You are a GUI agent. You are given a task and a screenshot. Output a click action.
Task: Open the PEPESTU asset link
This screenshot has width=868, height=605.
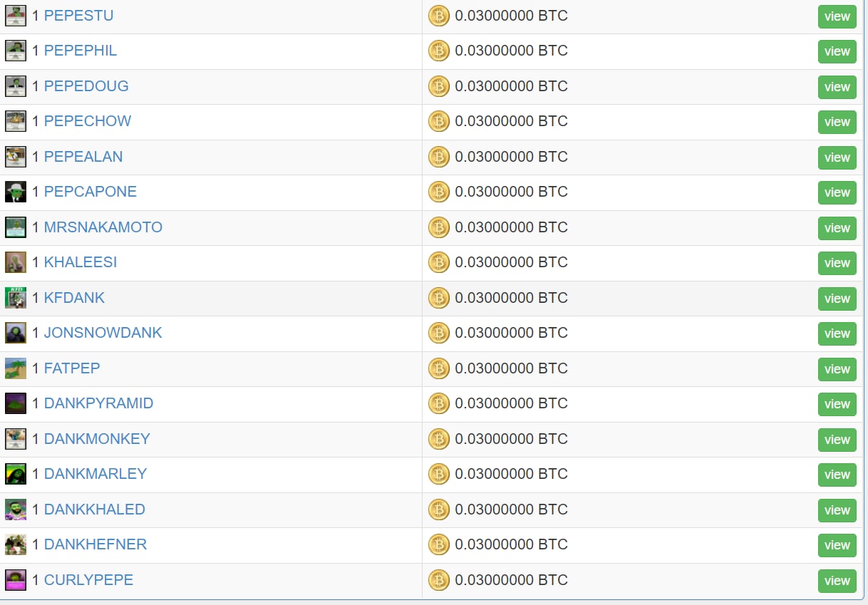point(78,16)
